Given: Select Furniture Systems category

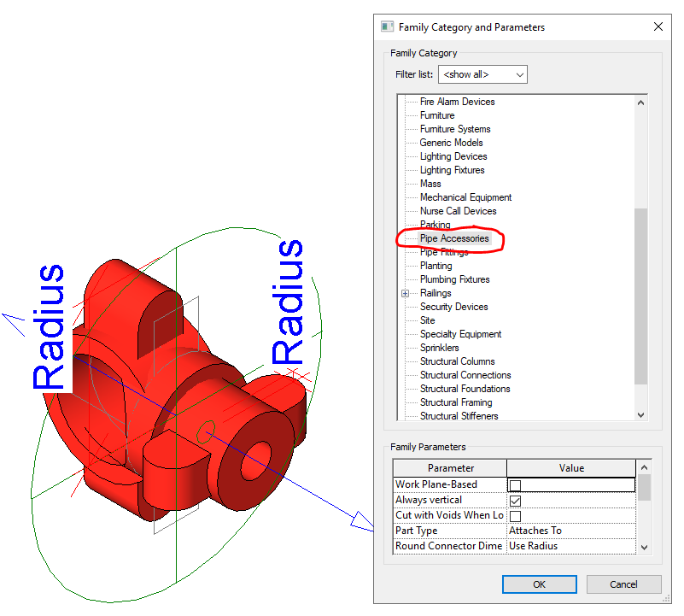Looking at the screenshot, I should [455, 129].
